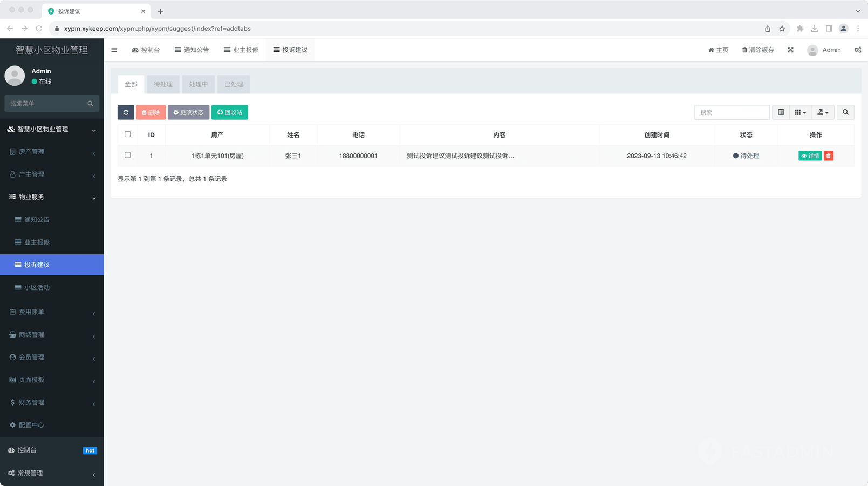Click the red trash icon in row 1
The width and height of the screenshot is (868, 486).
(x=829, y=156)
